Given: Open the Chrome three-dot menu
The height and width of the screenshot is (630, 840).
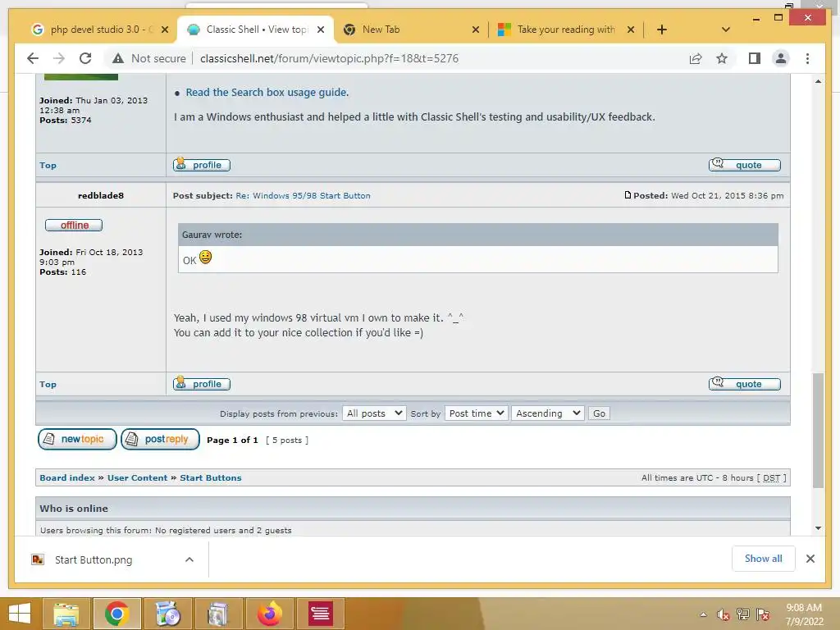Looking at the screenshot, I should (x=807, y=58).
